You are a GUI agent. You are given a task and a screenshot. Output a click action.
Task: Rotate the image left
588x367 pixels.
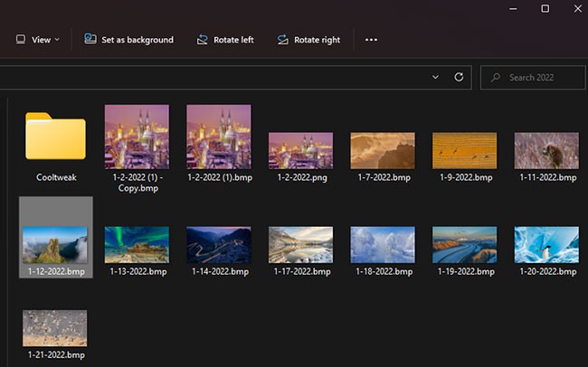click(225, 40)
